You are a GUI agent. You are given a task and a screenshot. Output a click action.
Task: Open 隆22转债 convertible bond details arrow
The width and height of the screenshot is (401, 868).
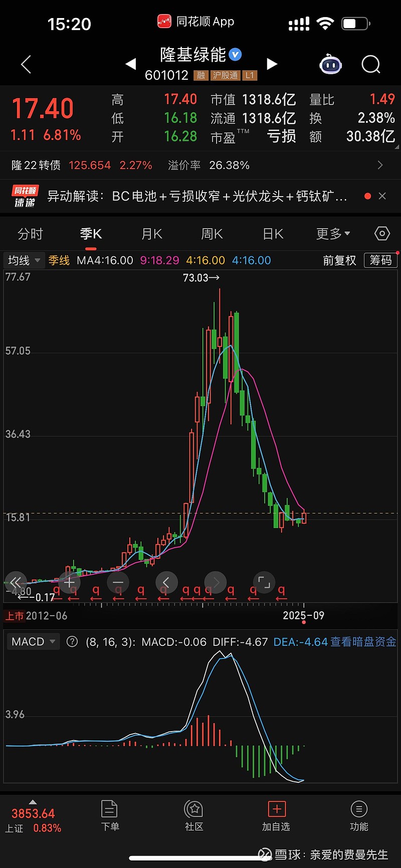[380, 165]
